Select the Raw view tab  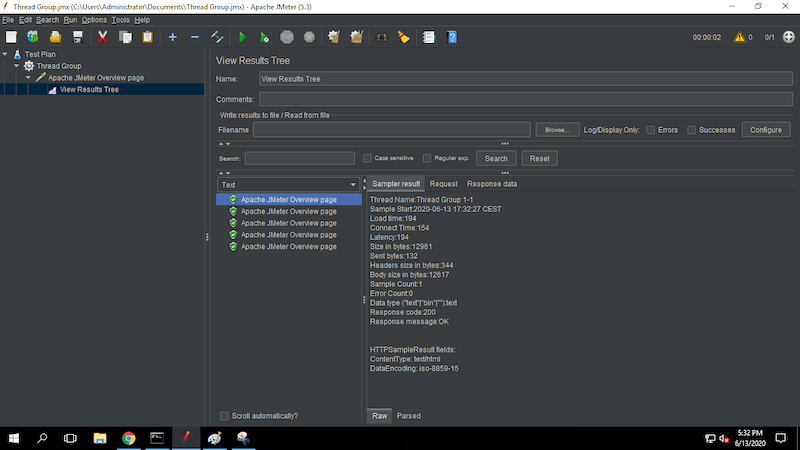coord(380,416)
